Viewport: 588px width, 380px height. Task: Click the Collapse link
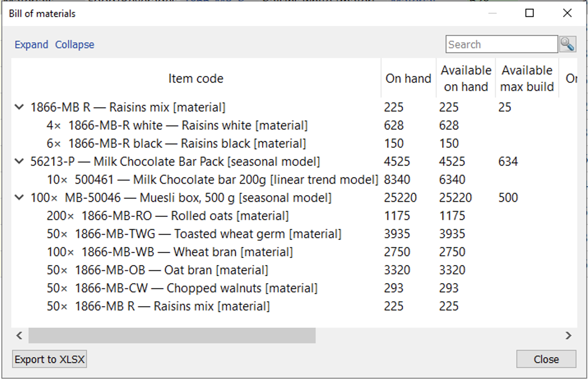[x=74, y=44]
